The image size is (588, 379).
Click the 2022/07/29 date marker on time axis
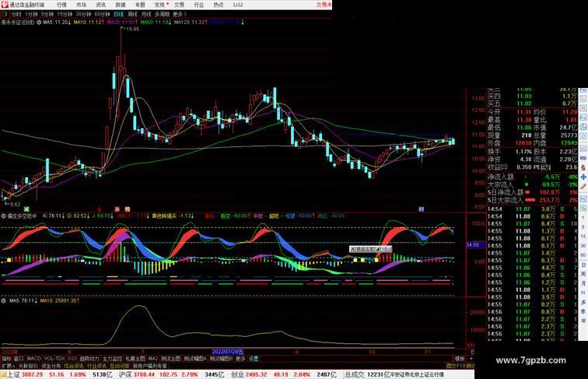(x=228, y=352)
